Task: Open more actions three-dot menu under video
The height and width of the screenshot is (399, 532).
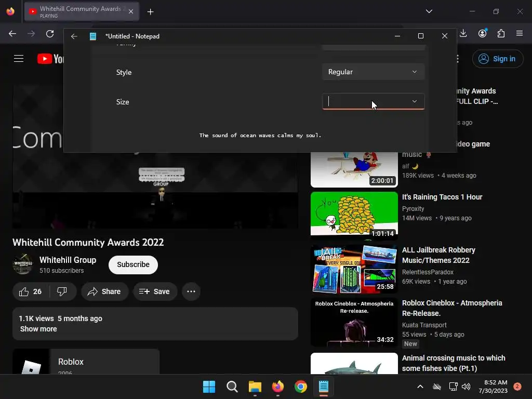Action: click(191, 291)
